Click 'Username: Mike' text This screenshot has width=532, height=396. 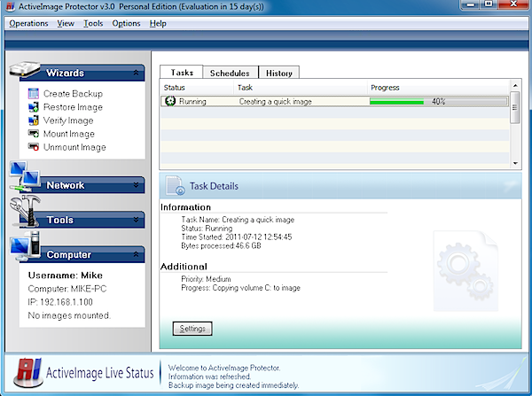click(x=65, y=276)
